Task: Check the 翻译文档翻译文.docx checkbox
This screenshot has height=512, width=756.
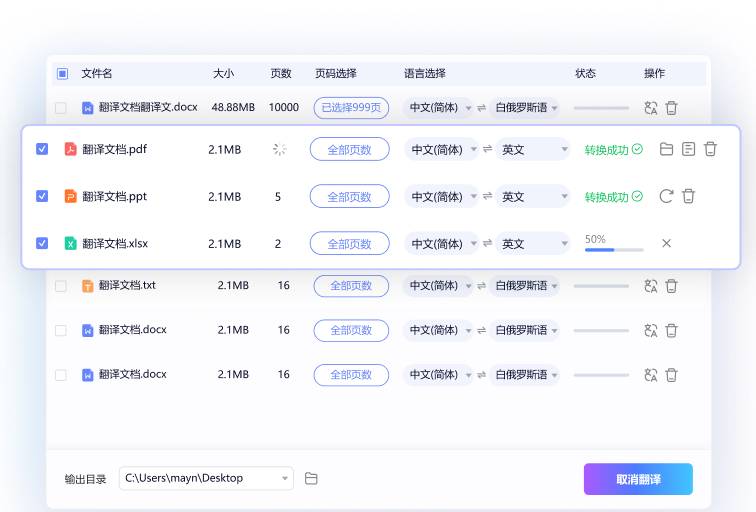Action: click(61, 108)
